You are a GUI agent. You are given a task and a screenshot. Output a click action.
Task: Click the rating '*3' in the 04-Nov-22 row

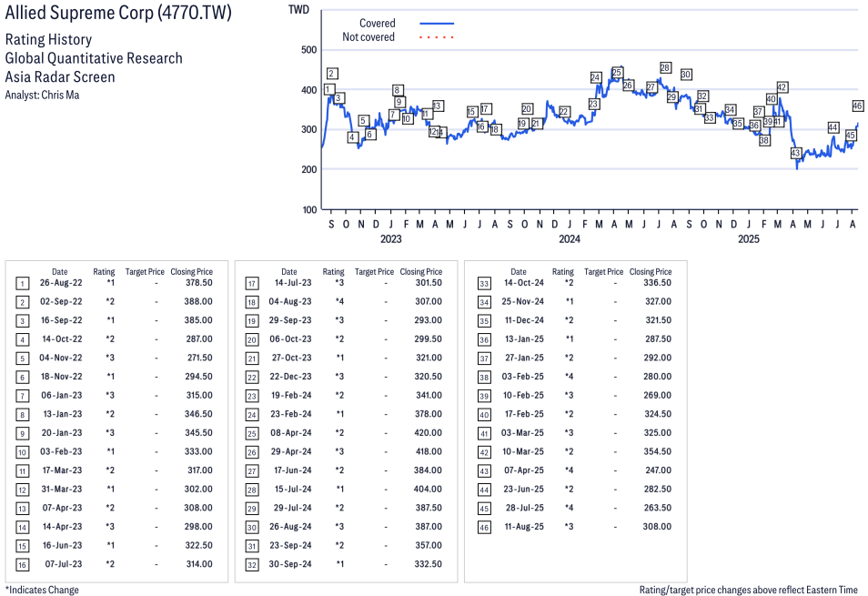point(110,358)
